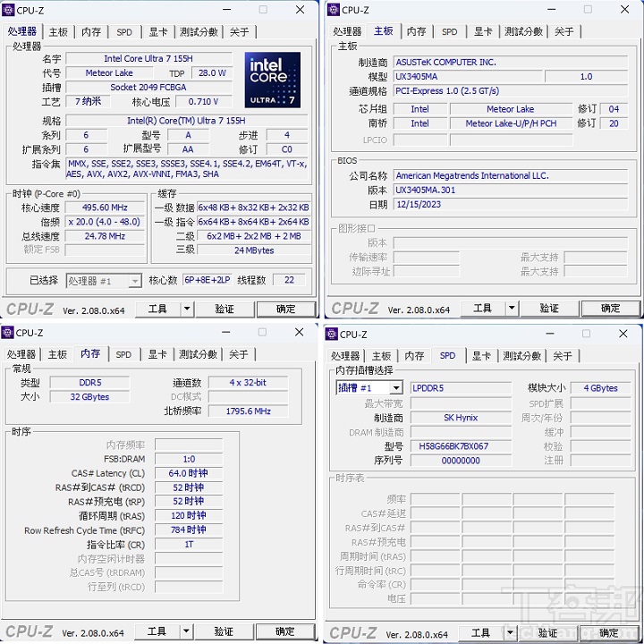The width and height of the screenshot is (644, 644).
Task: Click memory type value DDR5
Action: coord(90,383)
